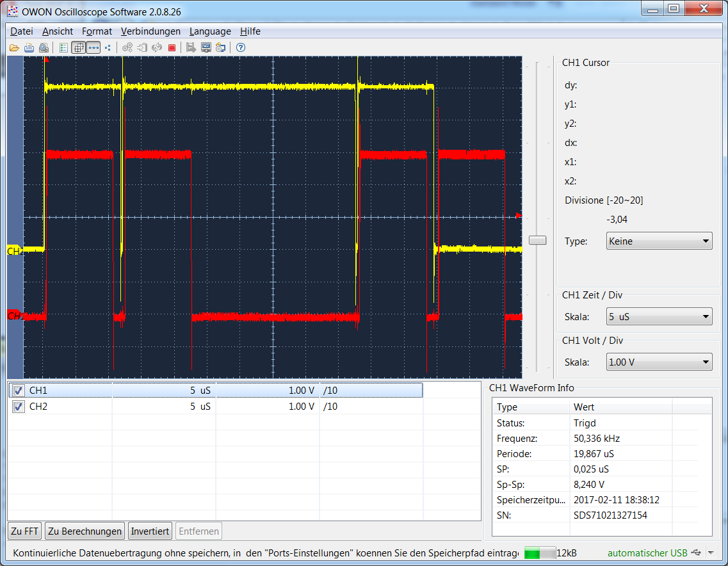The width and height of the screenshot is (728, 566).
Task: Toggle the line-connected waveform display button
Action: tap(93, 48)
